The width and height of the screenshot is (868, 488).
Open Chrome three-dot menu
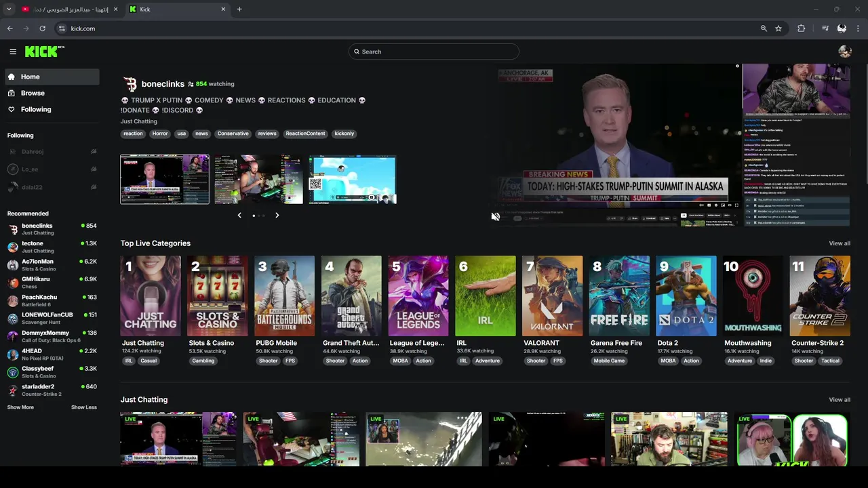click(x=859, y=28)
